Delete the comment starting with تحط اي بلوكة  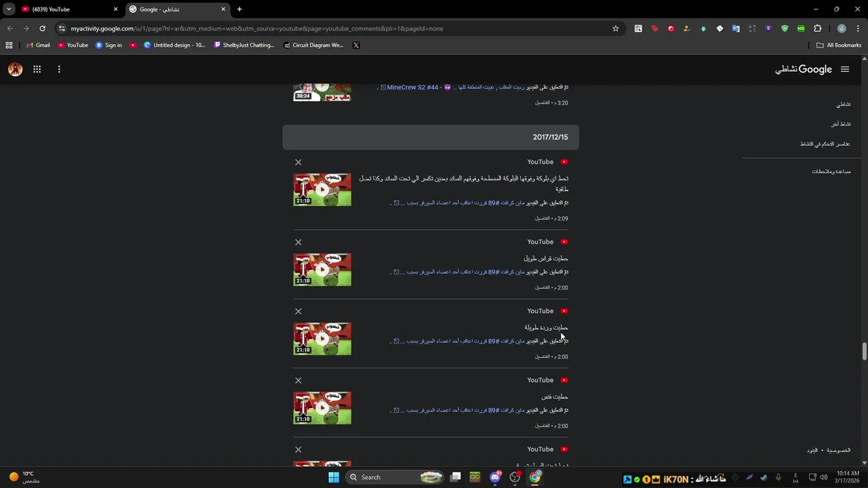point(298,162)
